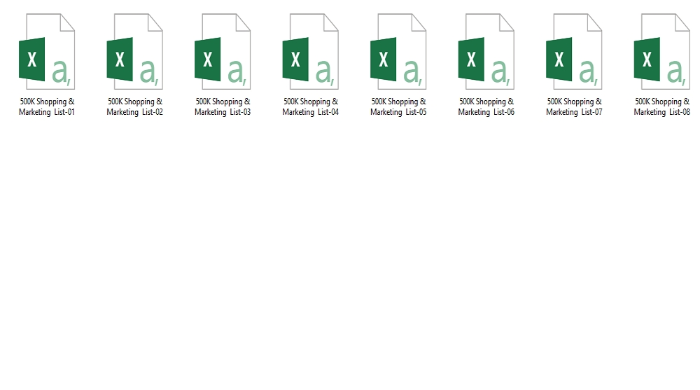Click the '500K Shopping & Marketing List-05' filename
Image resolution: width=700 pixels, height=390 pixels.
click(398, 107)
